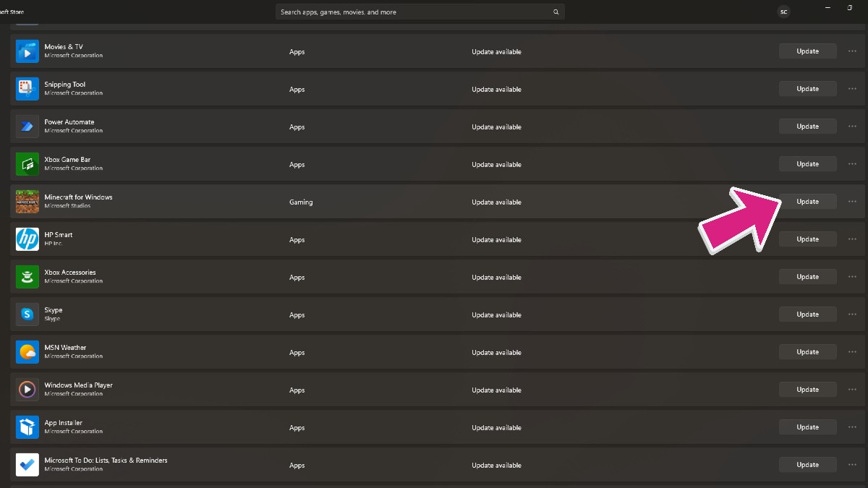
Task: Update Minecraft for Windows
Action: click(807, 202)
